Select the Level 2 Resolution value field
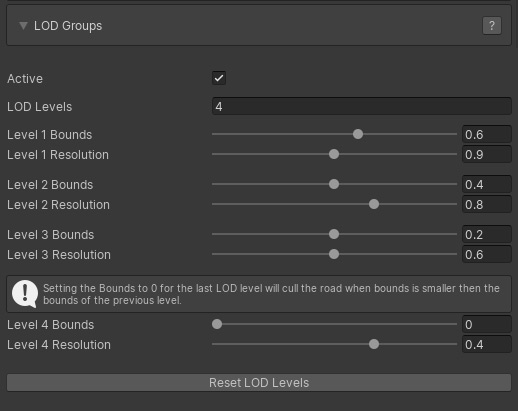 pos(486,204)
